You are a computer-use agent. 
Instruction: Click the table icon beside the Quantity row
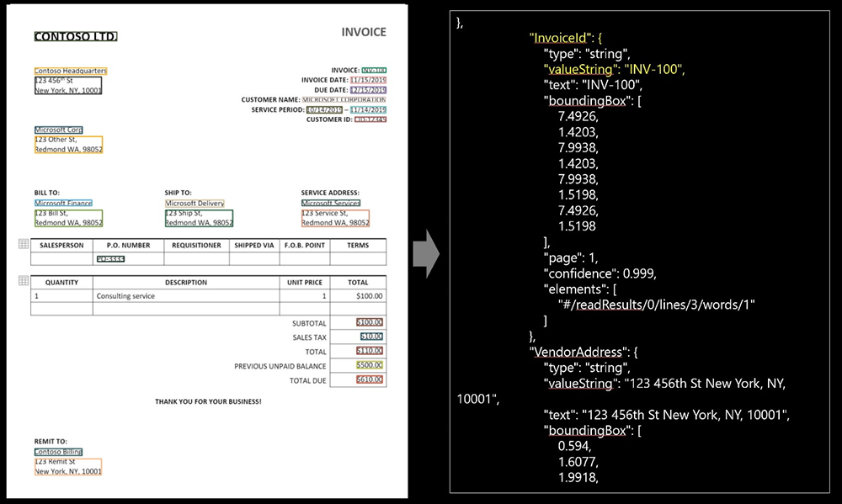point(23,281)
